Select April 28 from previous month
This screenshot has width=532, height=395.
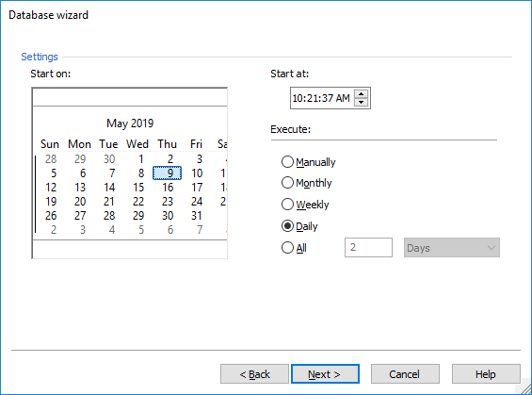[51, 159]
